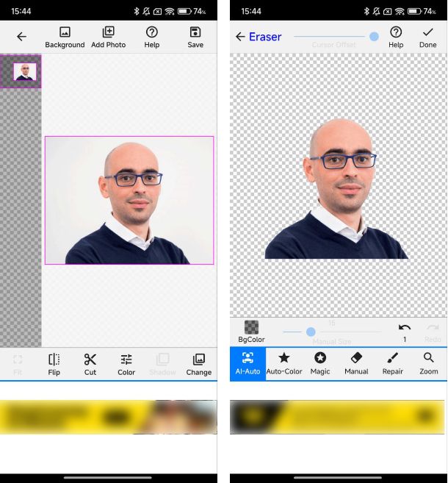
Task: Tap the blurred ad banner under the Eraser screen
Action: click(339, 417)
